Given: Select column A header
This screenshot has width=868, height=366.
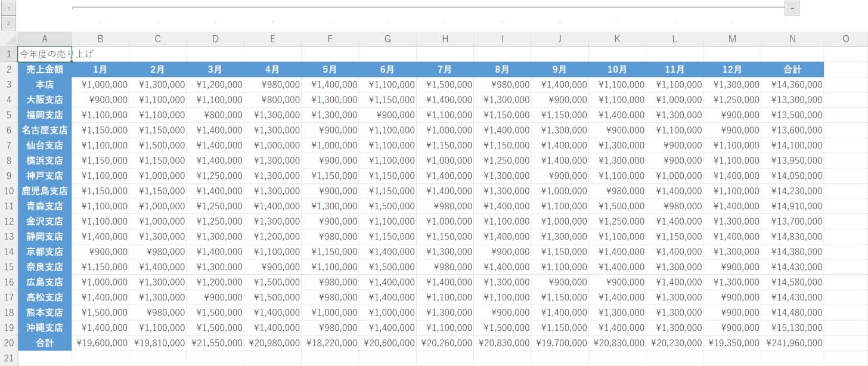Looking at the screenshot, I should (x=45, y=39).
